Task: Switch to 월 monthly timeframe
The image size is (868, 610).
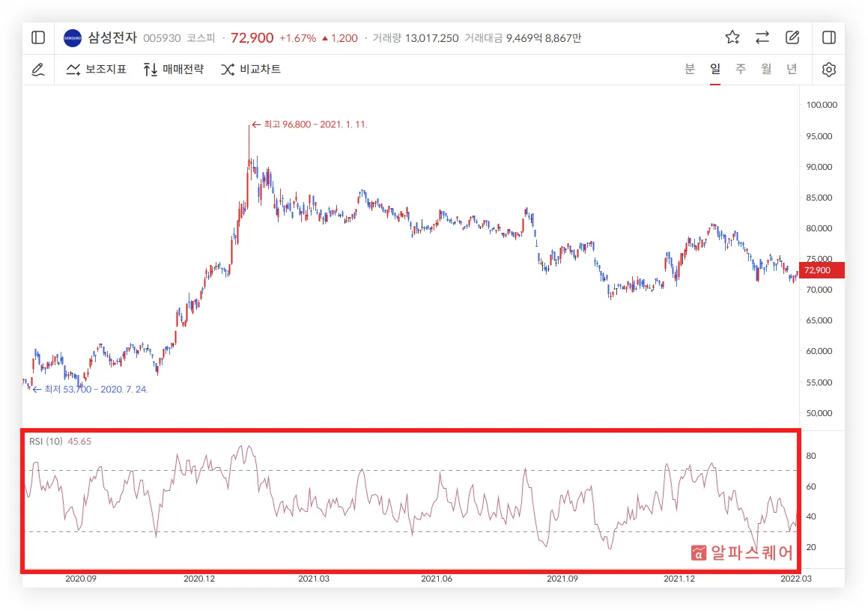Action: [x=766, y=69]
